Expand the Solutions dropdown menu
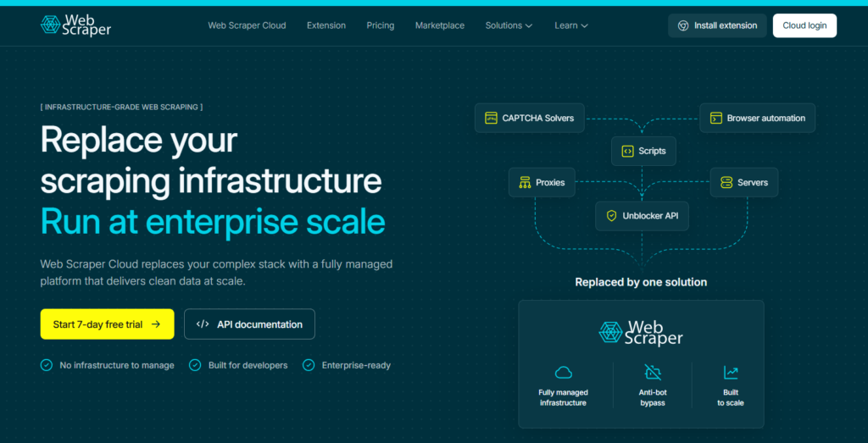Image resolution: width=868 pixels, height=443 pixels. point(509,25)
